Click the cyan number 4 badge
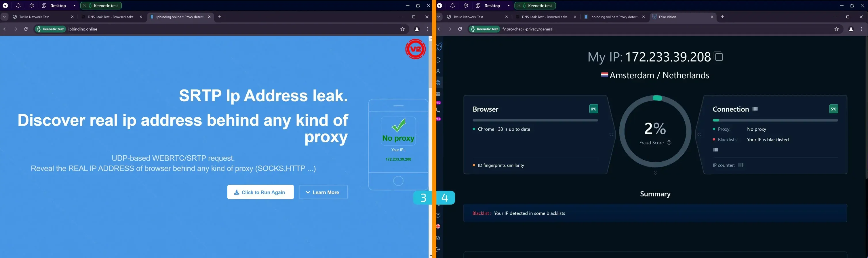868x258 pixels. [x=446, y=198]
